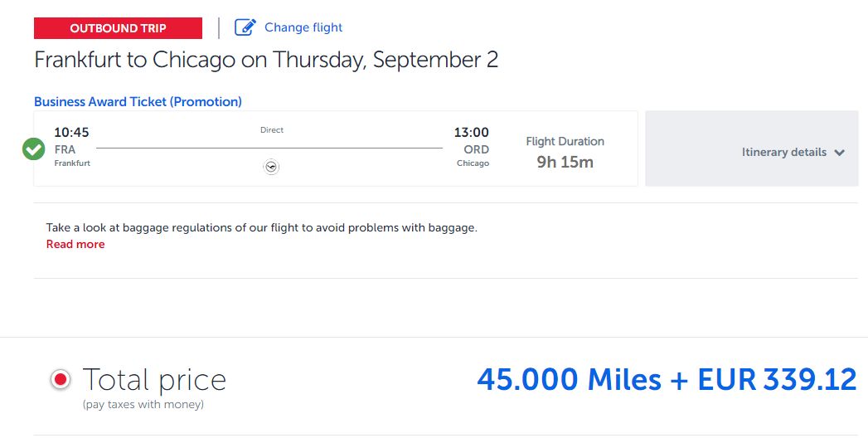This screenshot has height=443, width=868.
Task: Click the baggage regulations notice text
Action: point(262,227)
